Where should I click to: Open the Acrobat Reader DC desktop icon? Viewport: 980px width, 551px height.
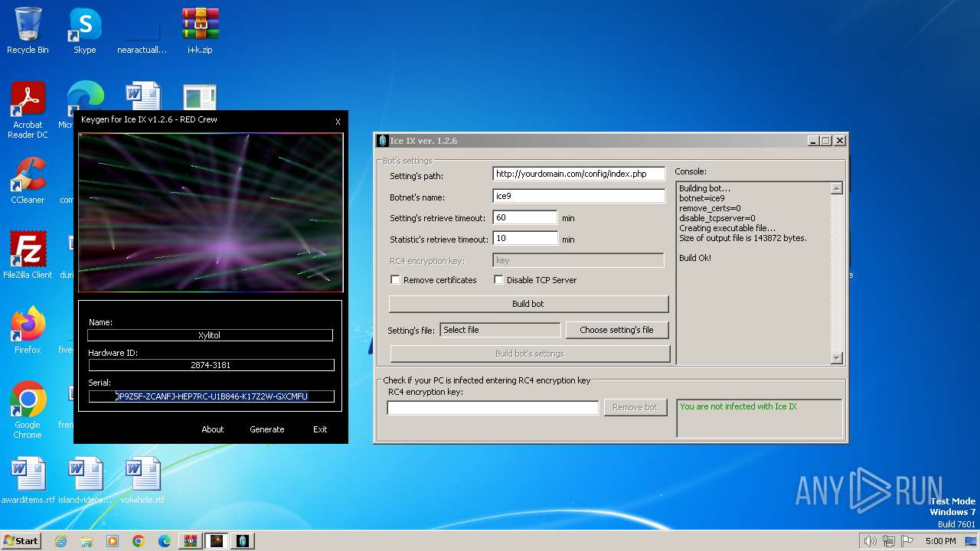[x=28, y=110]
